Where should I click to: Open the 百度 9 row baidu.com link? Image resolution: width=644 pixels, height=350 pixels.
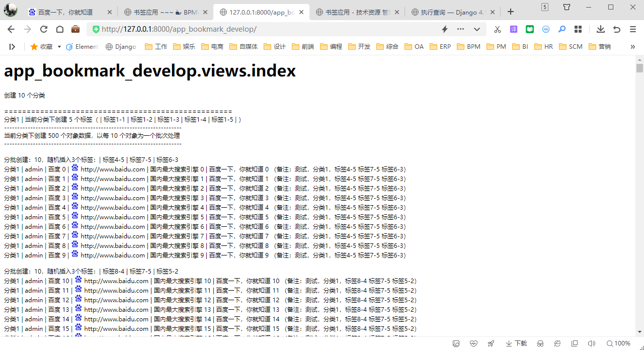point(113,255)
